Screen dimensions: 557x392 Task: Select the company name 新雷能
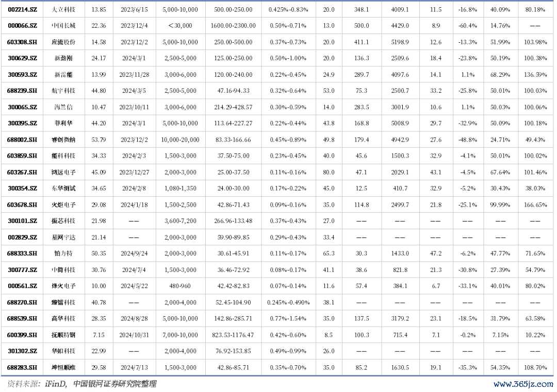pos(63,75)
